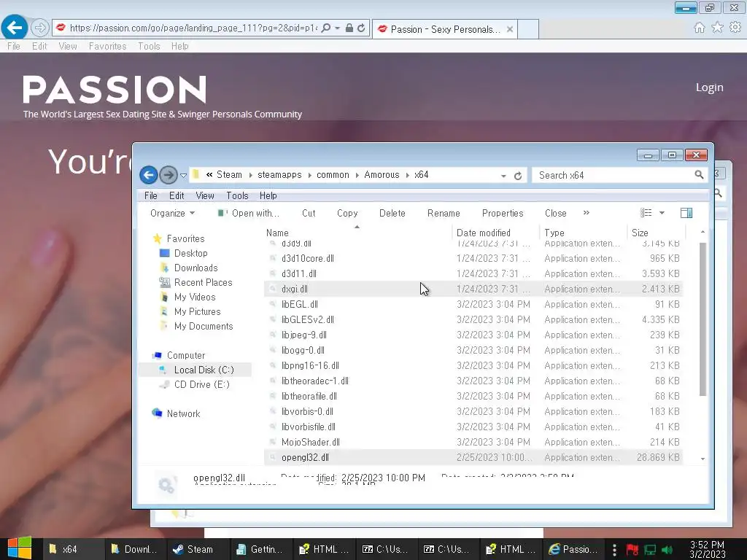
Task: Click Explorer window back arrow
Action: tap(149, 175)
